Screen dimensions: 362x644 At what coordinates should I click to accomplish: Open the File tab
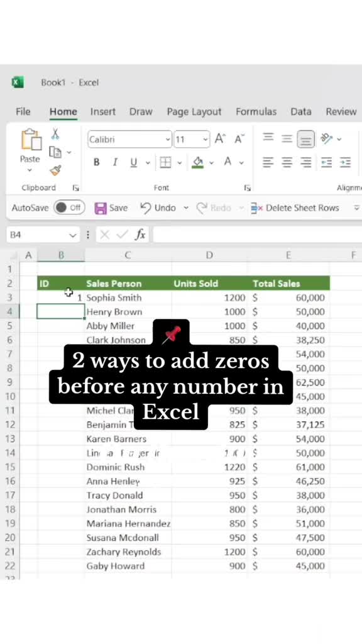[x=23, y=112]
